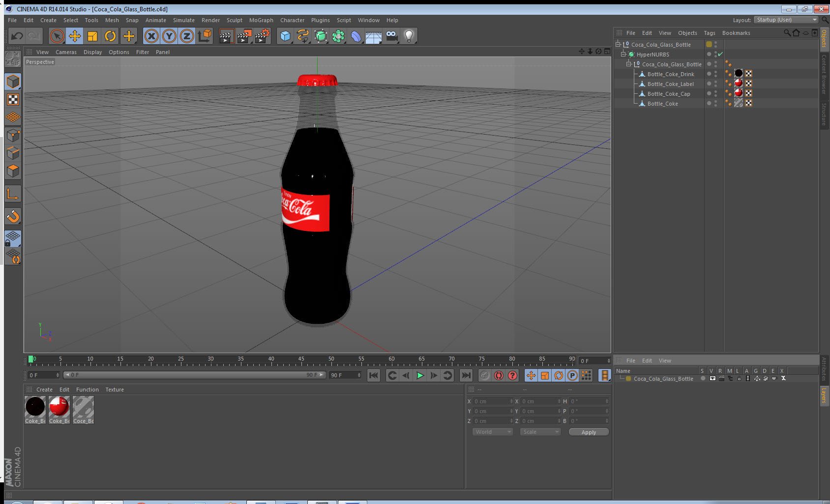This screenshot has height=504, width=830.
Task: Go to end of animation
Action: click(x=466, y=375)
